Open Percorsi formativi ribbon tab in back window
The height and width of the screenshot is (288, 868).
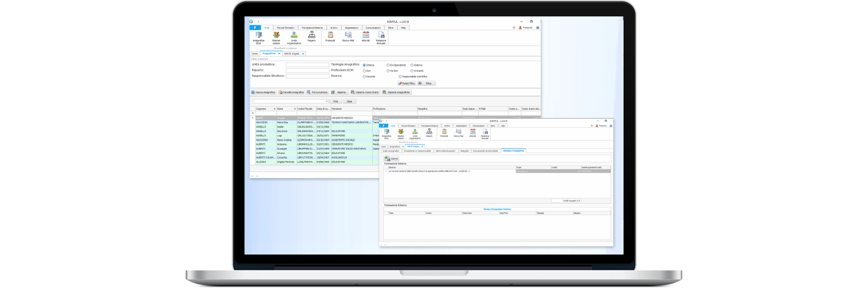point(285,28)
